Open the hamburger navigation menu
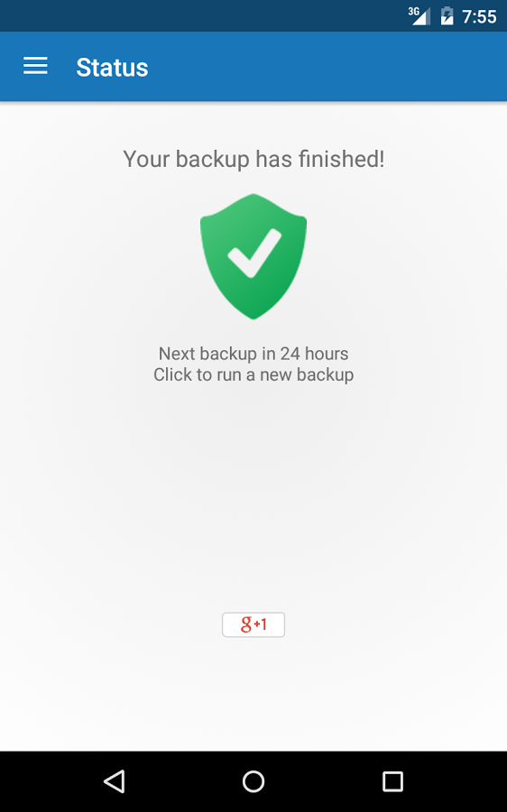 coord(35,66)
